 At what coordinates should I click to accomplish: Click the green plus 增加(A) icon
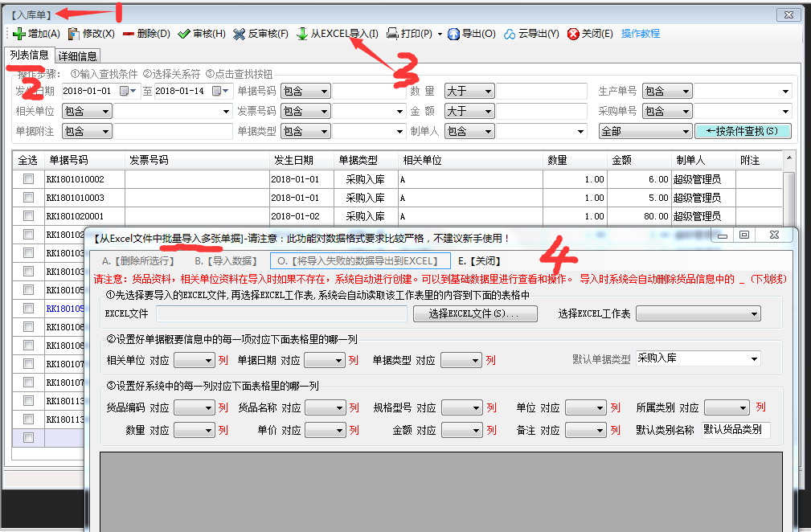(19, 34)
